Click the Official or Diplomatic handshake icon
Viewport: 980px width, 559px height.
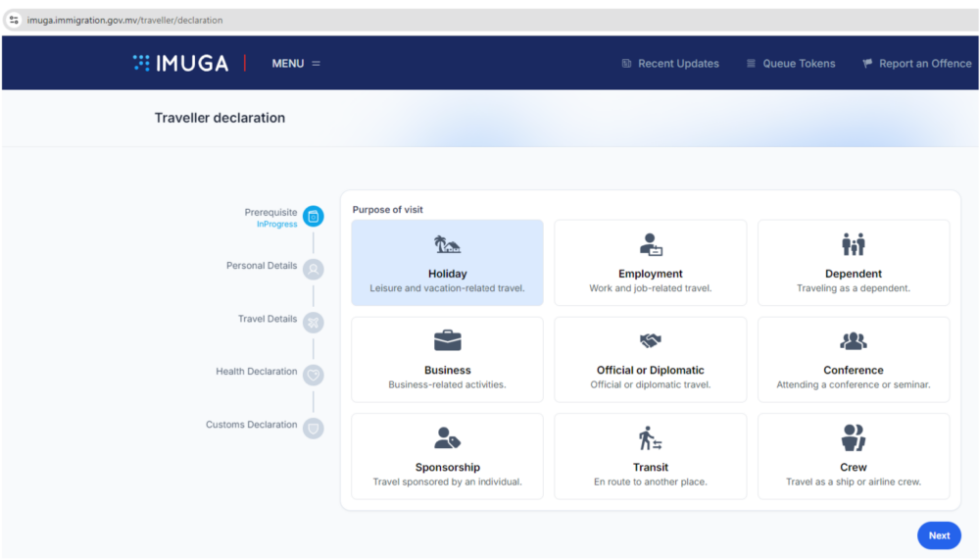coord(650,340)
